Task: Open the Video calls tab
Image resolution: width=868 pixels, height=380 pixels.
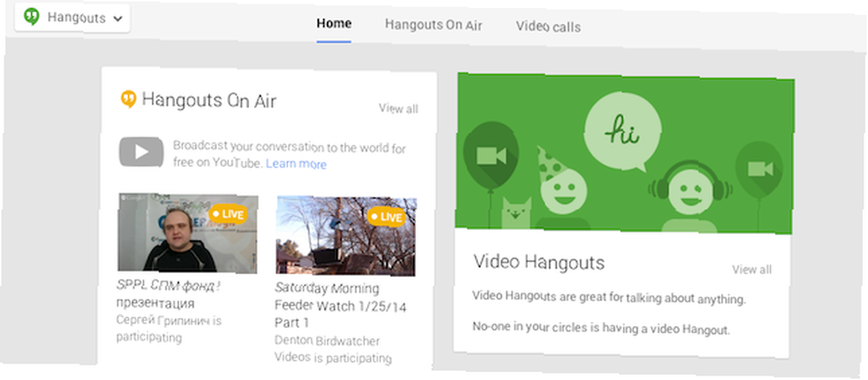Action: (548, 27)
